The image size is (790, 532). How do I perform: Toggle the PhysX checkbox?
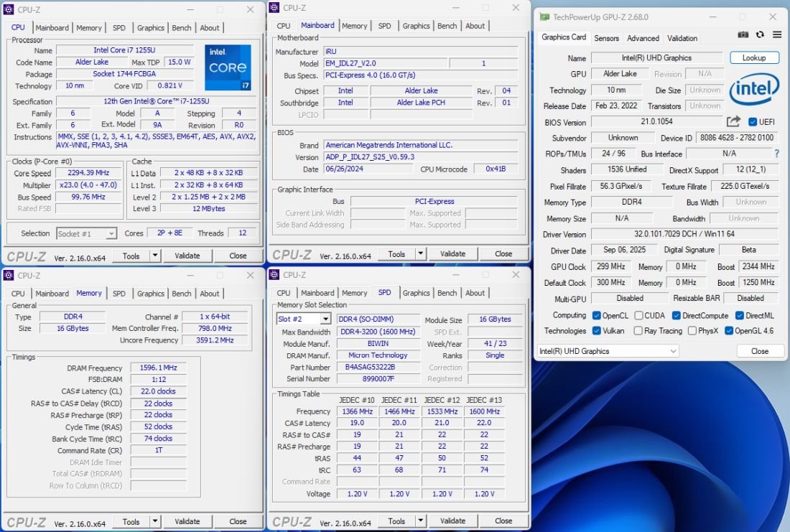point(692,331)
